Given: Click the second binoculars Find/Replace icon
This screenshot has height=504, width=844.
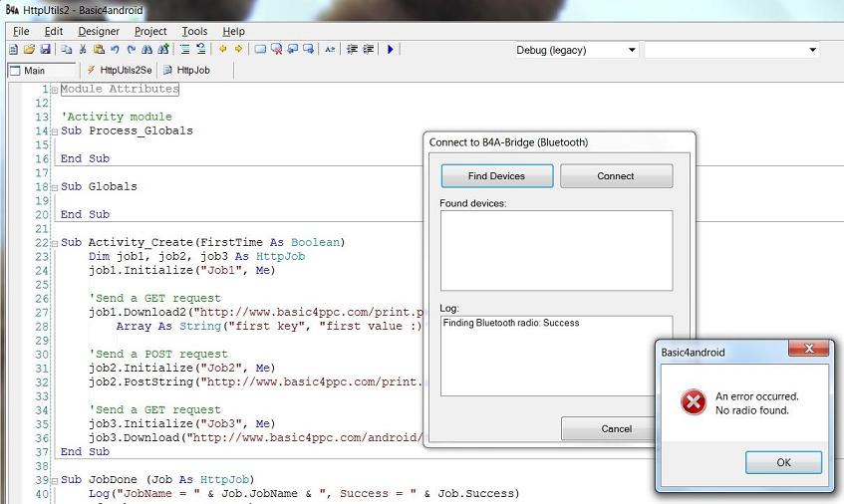Looking at the screenshot, I should coord(163,50).
